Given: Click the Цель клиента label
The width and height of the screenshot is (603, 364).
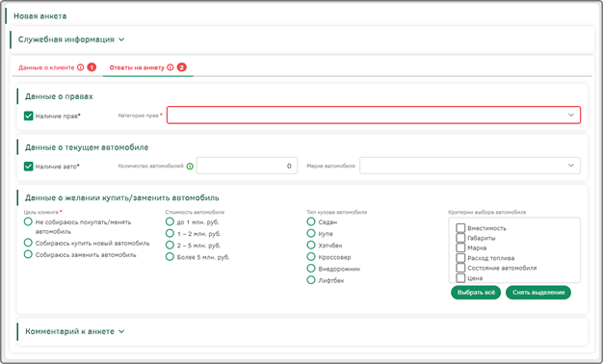Looking at the screenshot, I should click(x=41, y=212).
